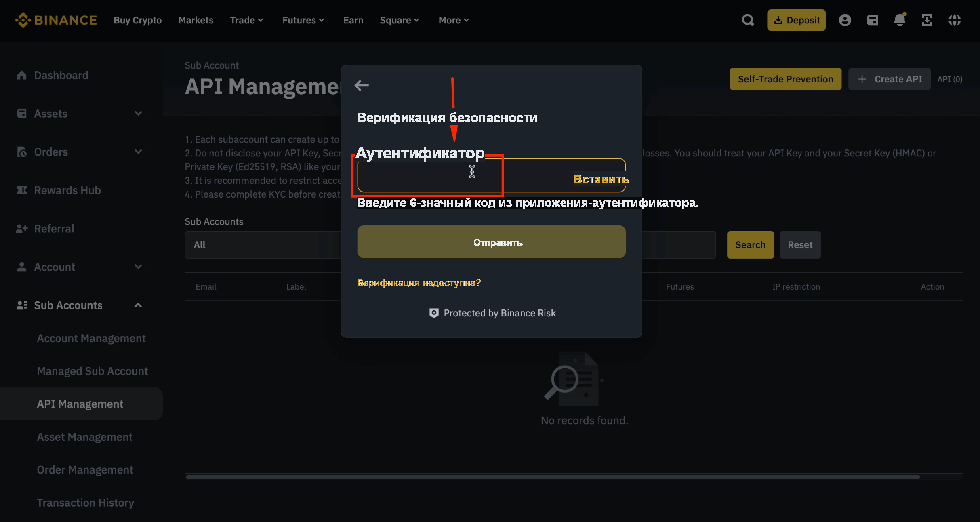
Task: Click the Action column header
Action: pyautogui.click(x=932, y=287)
